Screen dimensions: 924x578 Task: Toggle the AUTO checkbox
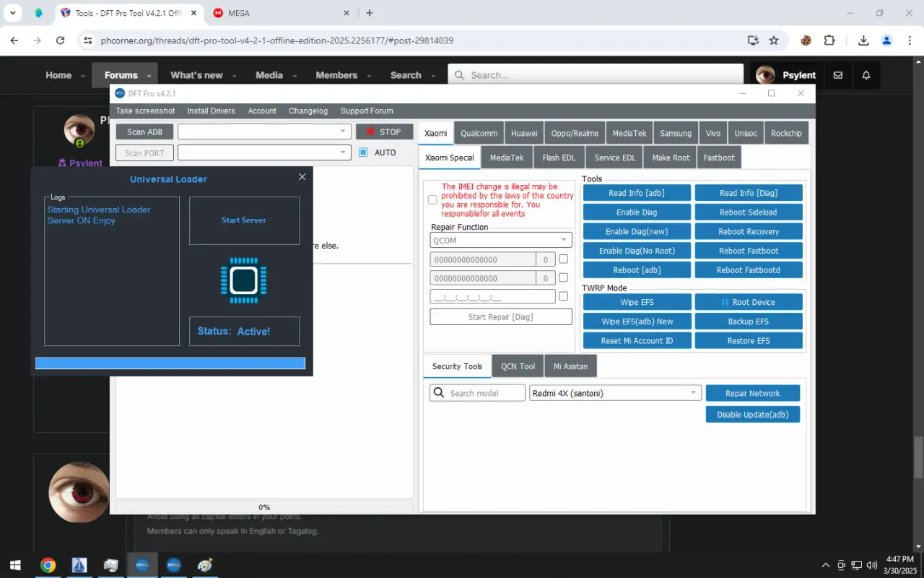click(363, 152)
